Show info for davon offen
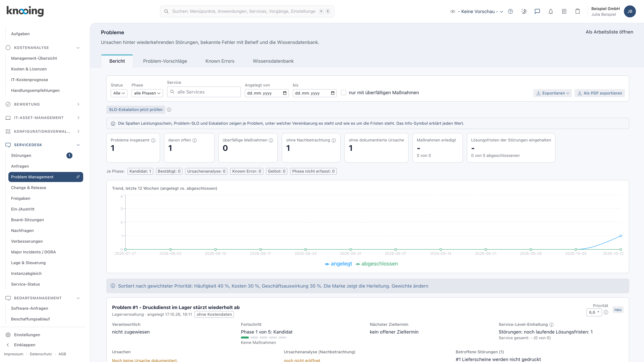This screenshot has height=362, width=644. click(195, 140)
